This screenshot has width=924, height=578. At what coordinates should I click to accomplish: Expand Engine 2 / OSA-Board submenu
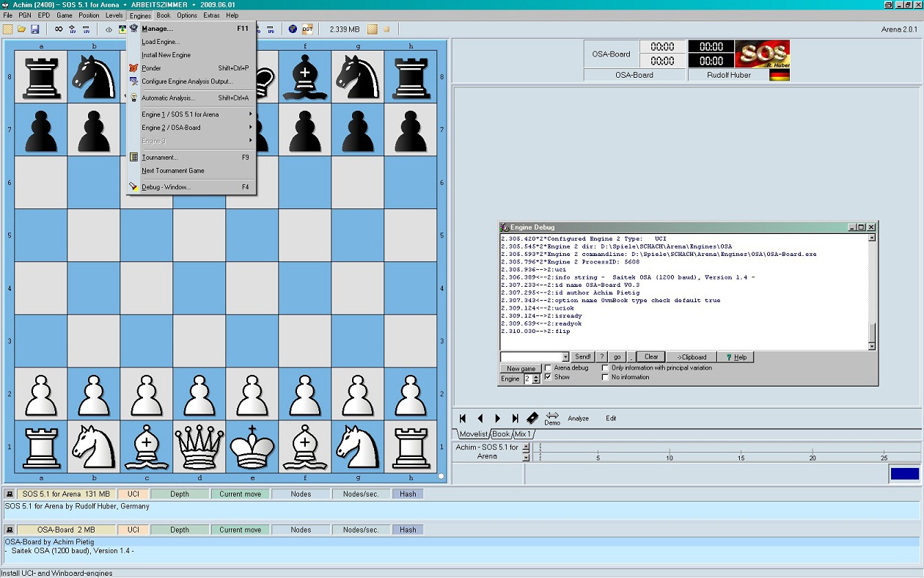coord(191,128)
